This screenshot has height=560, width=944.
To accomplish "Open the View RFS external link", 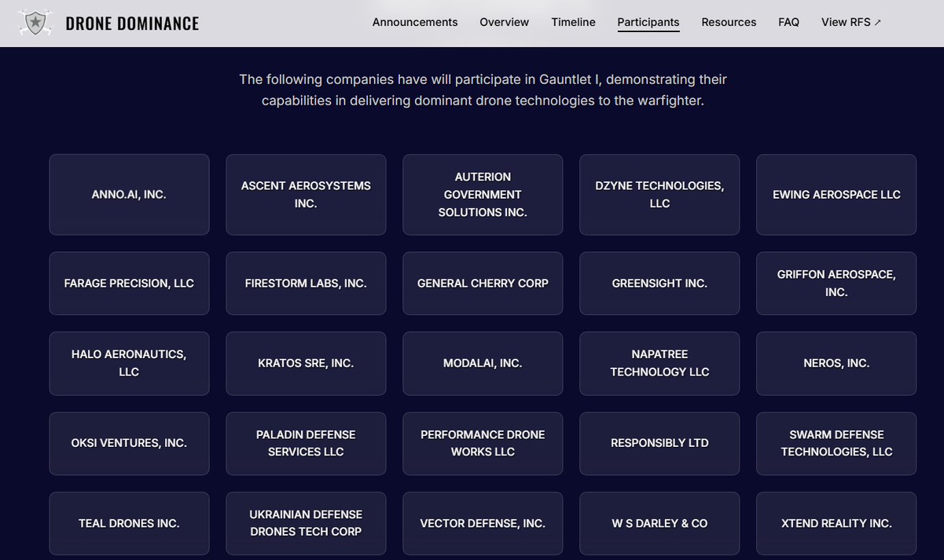I will (x=851, y=22).
